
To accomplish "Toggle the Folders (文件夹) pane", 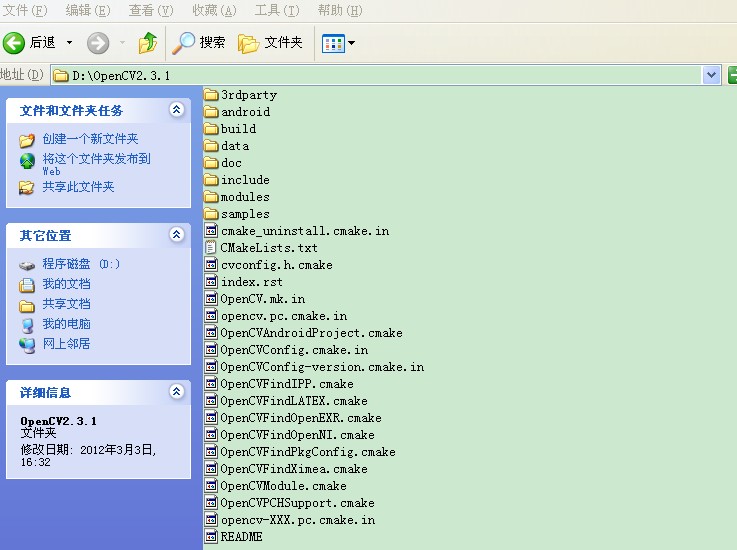I will (270, 43).
